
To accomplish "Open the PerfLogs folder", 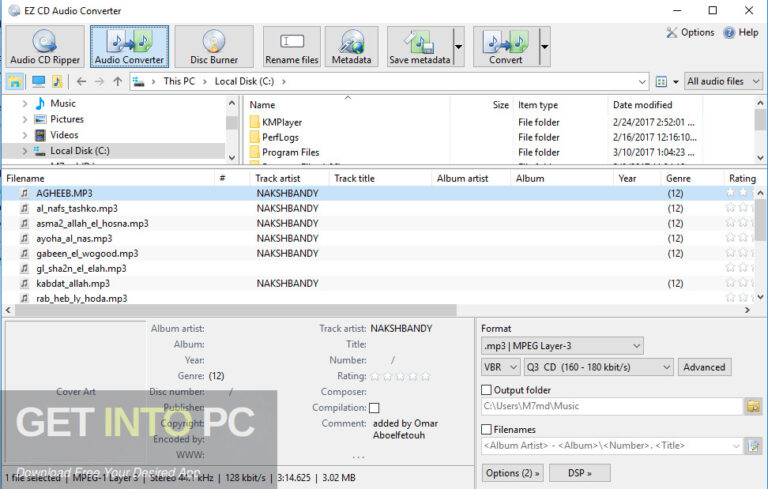I will 280,137.
